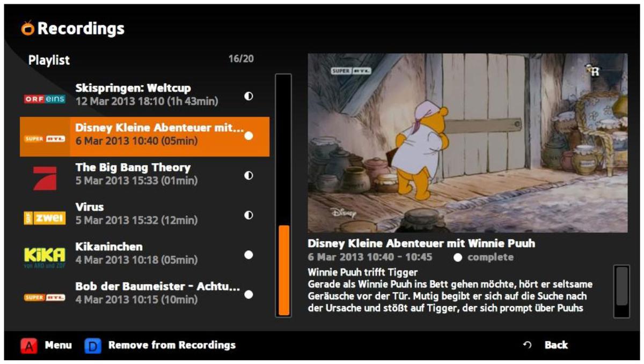Click the Super RTL logo on highlighted row
Screen dimensions: 644x364
45,139
